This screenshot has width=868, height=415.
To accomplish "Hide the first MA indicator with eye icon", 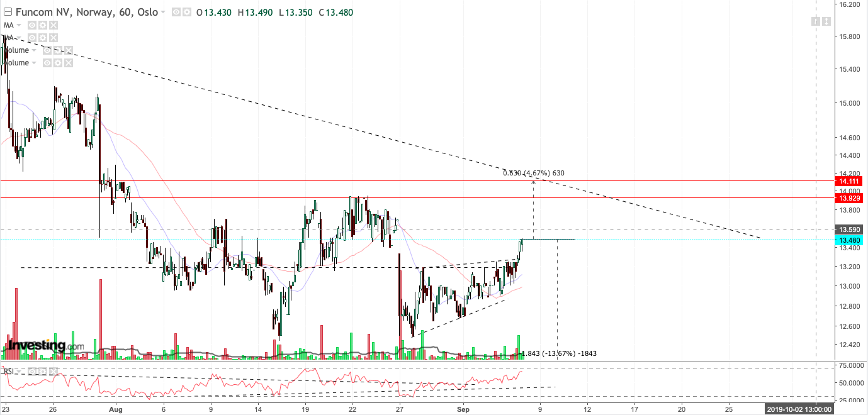I will (31, 25).
